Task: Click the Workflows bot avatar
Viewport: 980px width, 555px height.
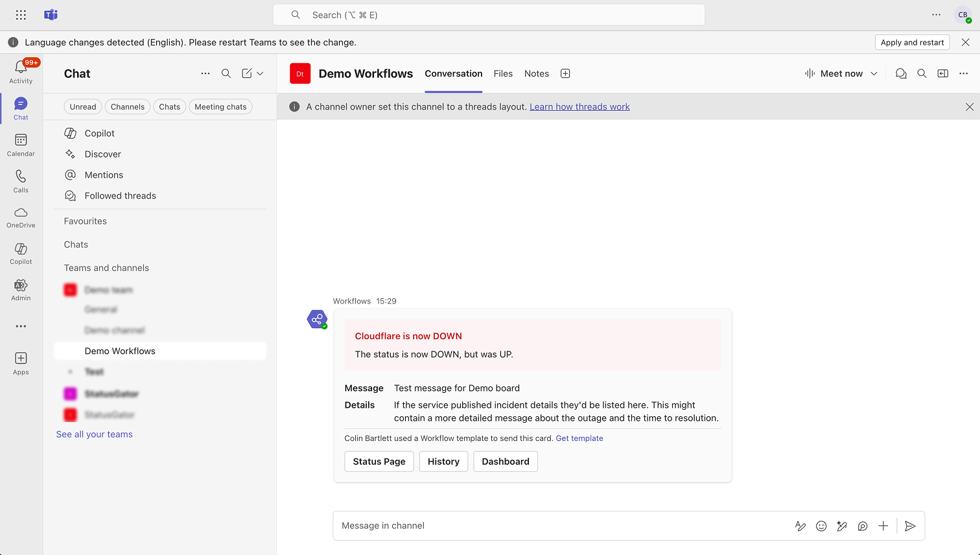Action: coord(317,319)
